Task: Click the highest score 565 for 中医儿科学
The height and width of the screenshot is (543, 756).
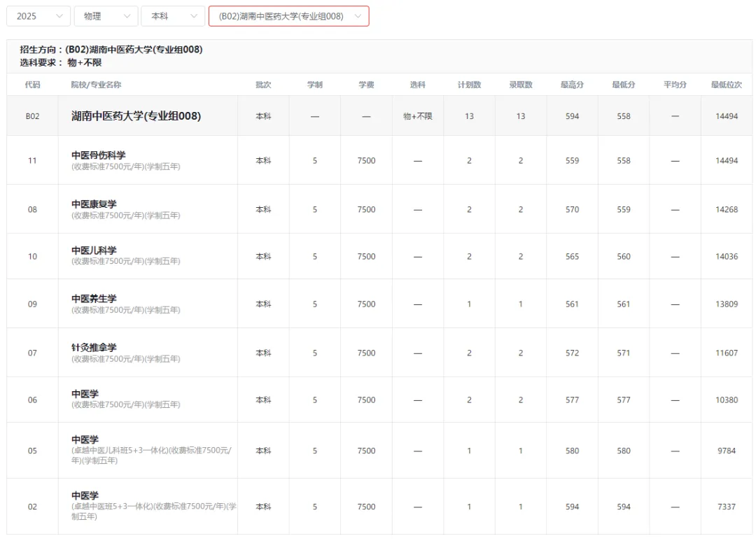Action: (573, 256)
